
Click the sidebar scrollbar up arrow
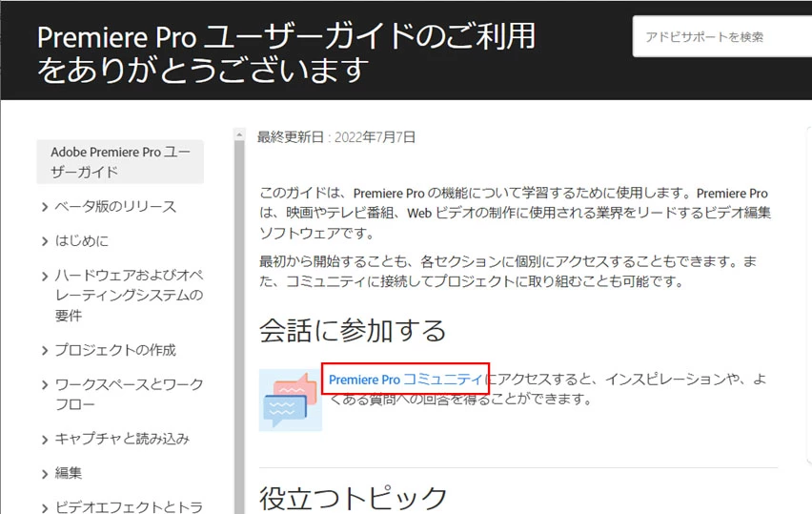238,134
